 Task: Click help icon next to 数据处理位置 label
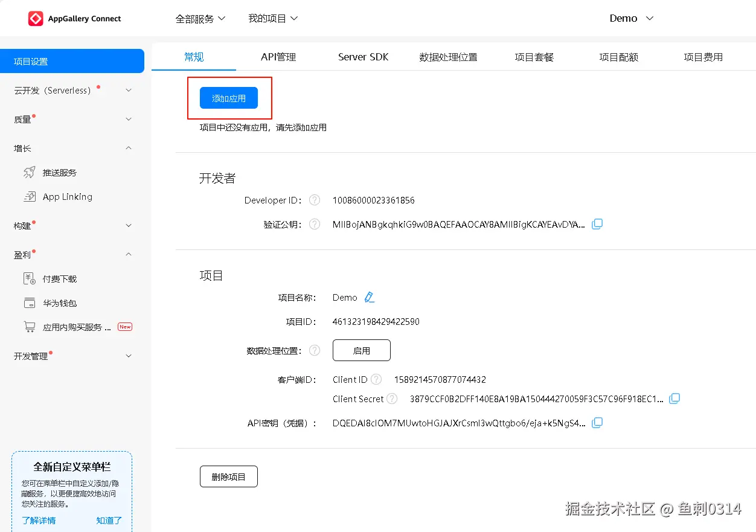(314, 351)
